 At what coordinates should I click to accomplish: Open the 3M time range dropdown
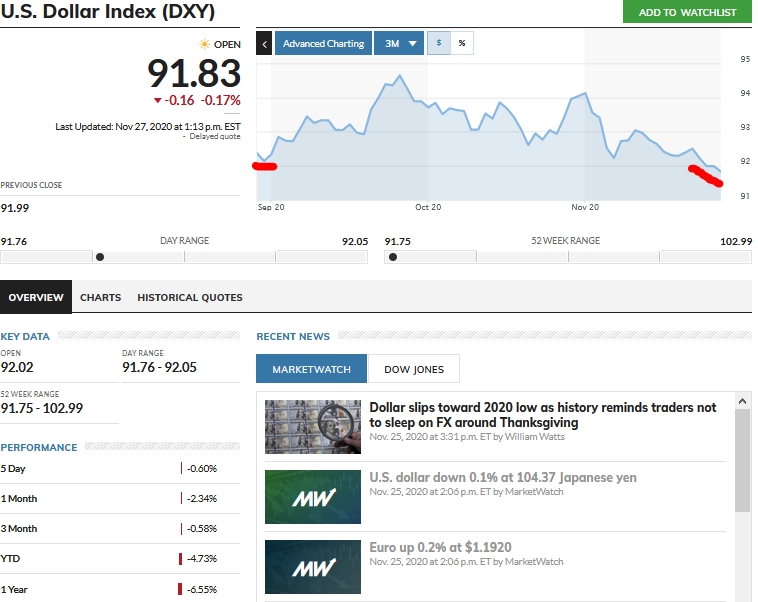tap(399, 44)
